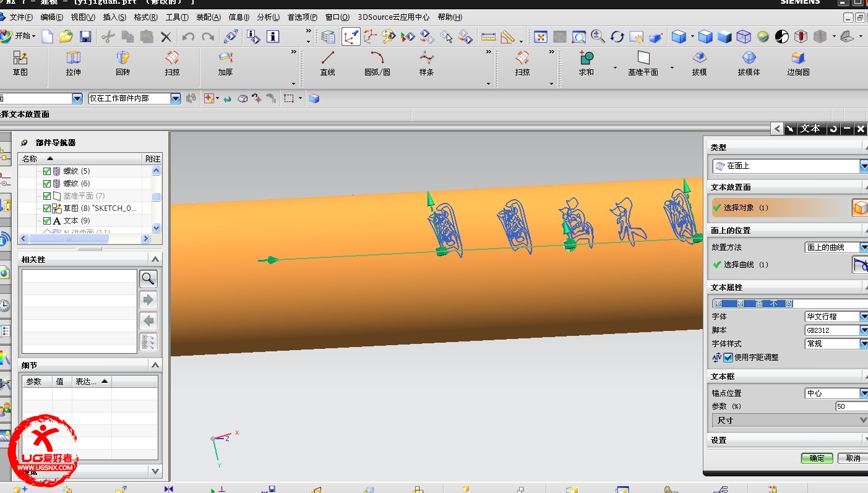Open the 文件(F) menu
Screen dimensions: 868x493
point(22,17)
